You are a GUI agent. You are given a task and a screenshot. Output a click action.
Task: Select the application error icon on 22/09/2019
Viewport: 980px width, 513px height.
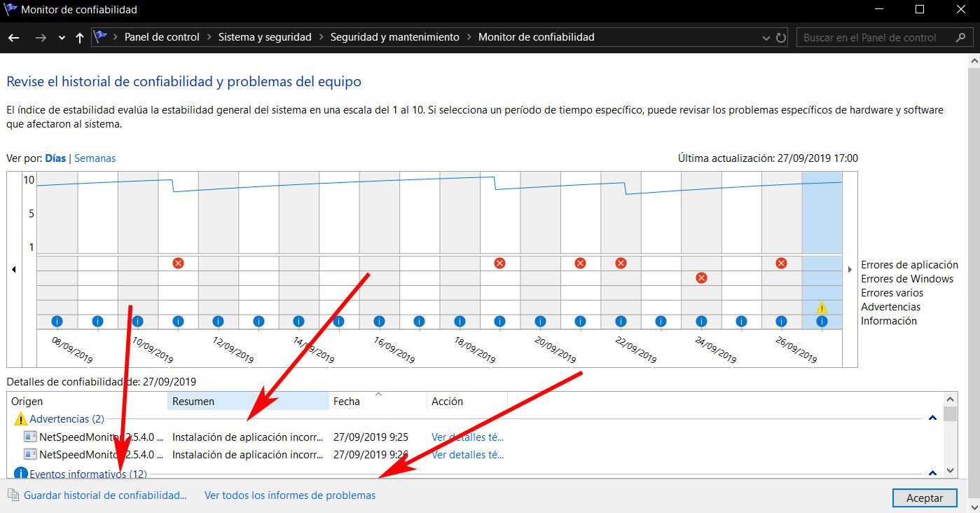(621, 263)
